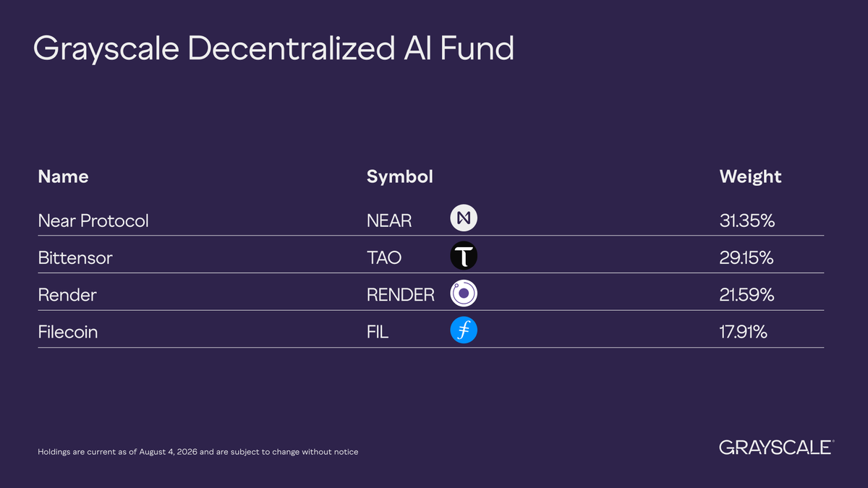Click the Filecoin name text
Viewport: 868px width, 488px height.
[68, 333]
